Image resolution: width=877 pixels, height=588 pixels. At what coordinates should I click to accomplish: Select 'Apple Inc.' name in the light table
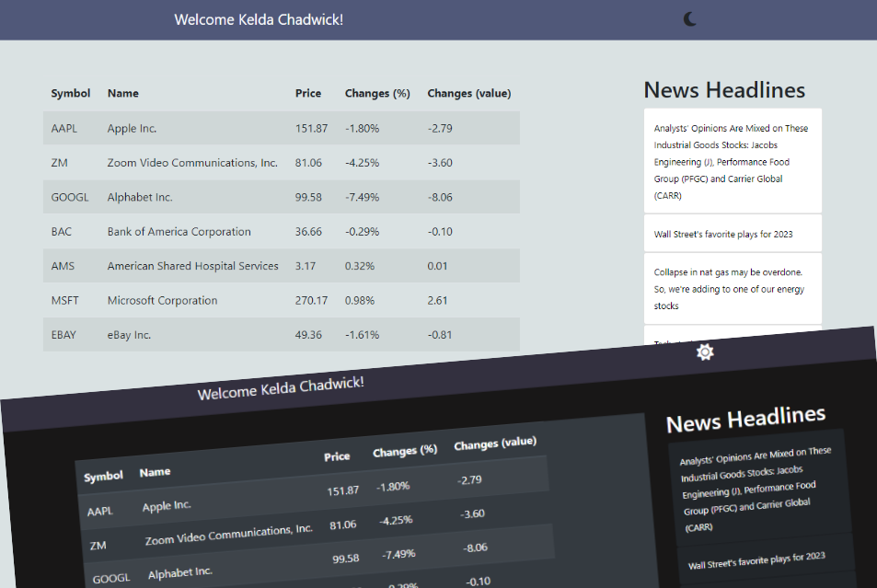click(x=132, y=128)
